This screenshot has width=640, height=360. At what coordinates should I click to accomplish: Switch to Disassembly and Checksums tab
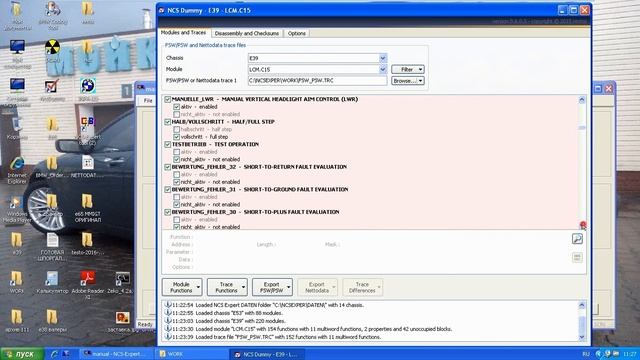(x=247, y=33)
